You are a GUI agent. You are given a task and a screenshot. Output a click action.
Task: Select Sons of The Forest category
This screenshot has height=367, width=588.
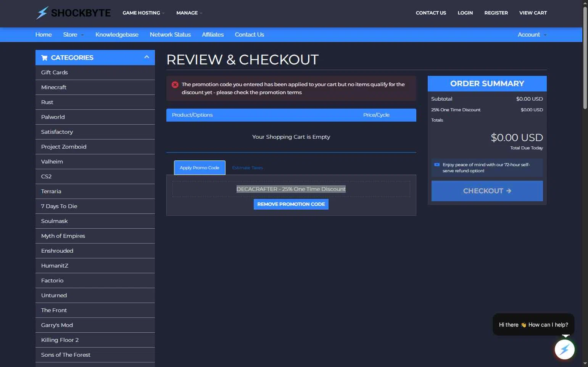(x=95, y=355)
